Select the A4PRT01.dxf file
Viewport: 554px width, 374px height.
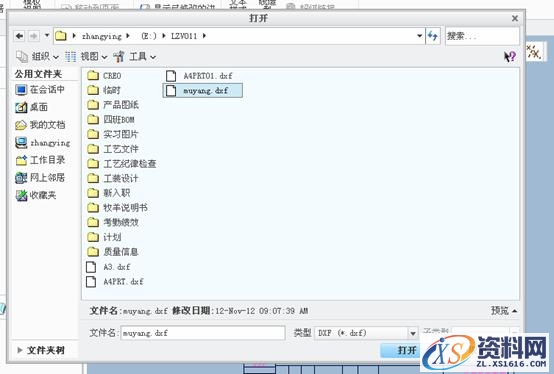[199, 76]
